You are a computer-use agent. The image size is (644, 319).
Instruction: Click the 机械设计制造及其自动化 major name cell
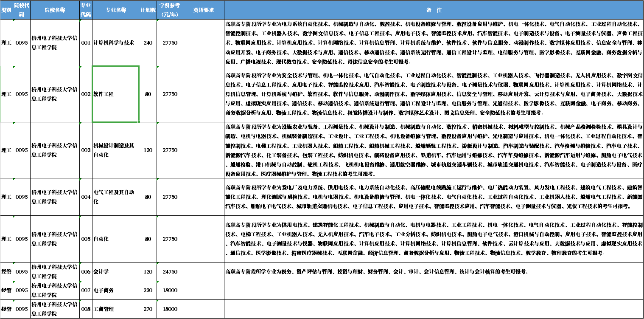(116, 150)
